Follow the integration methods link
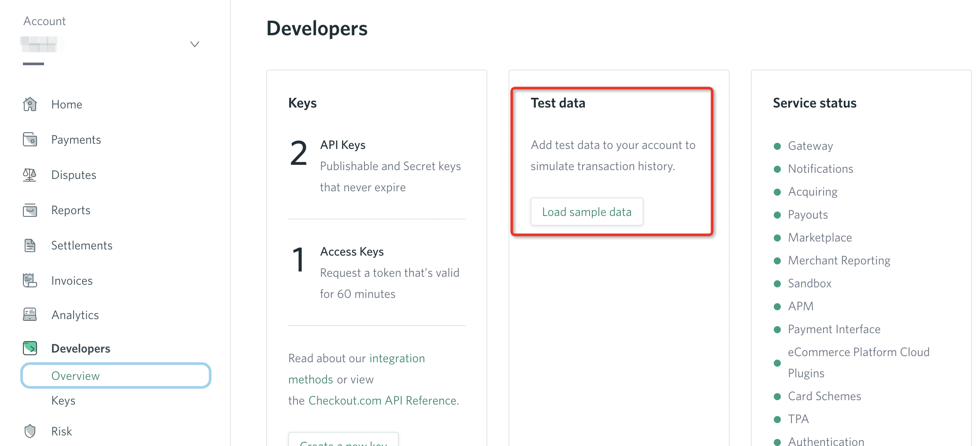 coord(356,369)
